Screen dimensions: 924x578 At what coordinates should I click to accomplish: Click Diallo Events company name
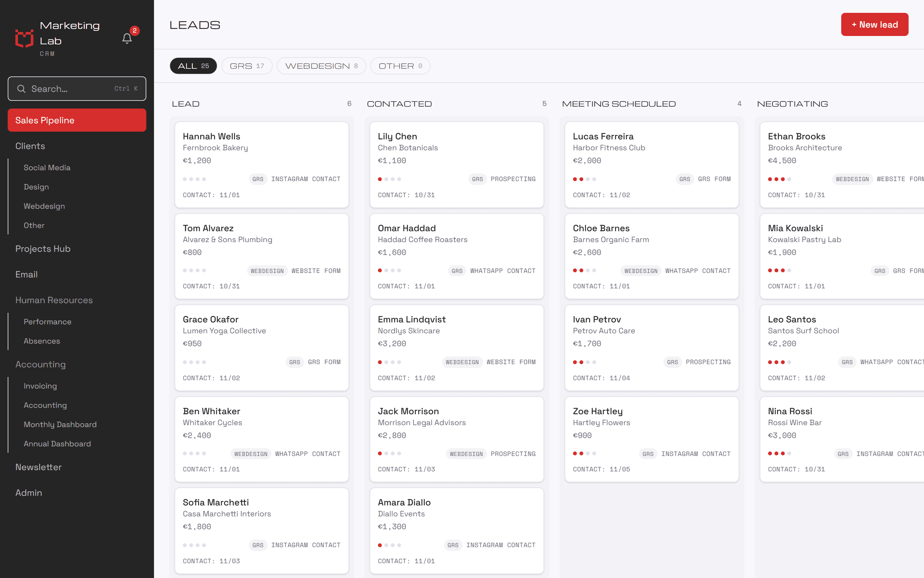point(401,514)
